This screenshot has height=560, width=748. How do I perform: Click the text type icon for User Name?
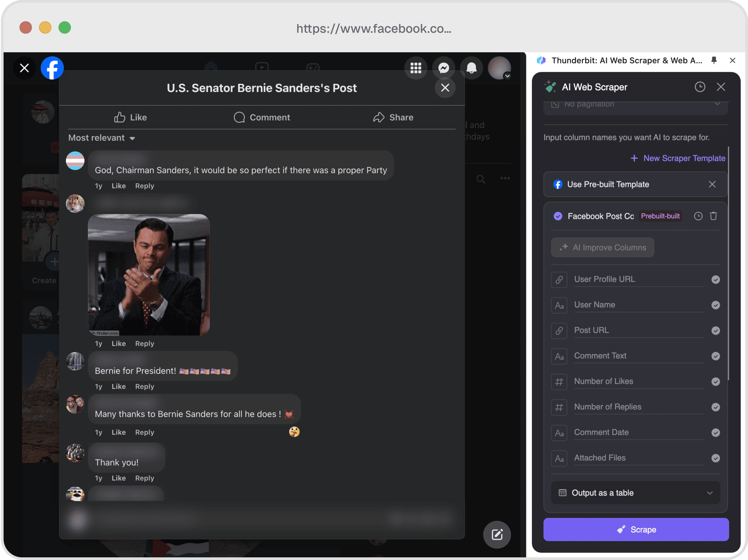point(559,305)
